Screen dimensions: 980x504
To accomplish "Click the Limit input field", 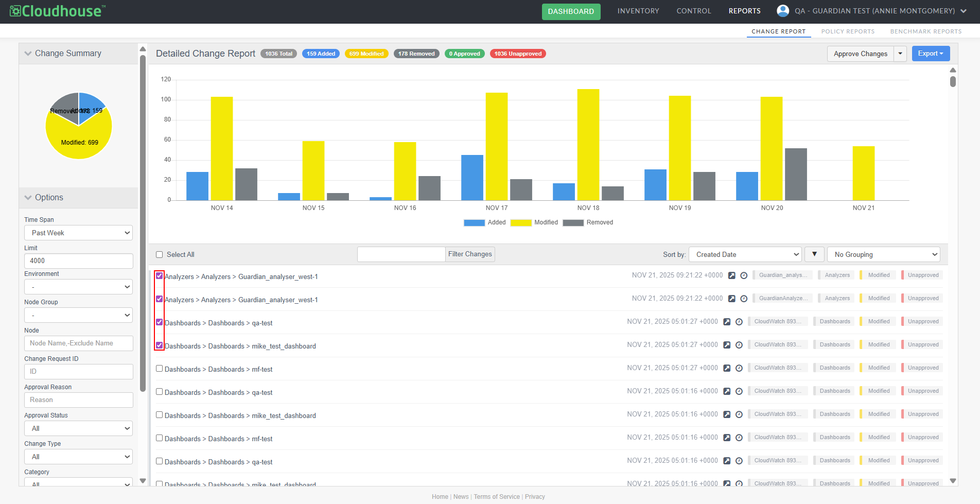I will 78,261.
